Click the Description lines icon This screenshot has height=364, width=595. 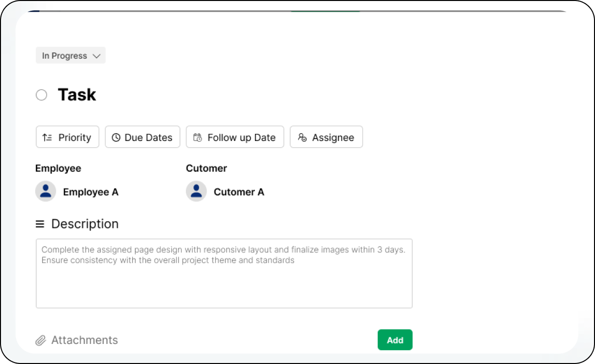coord(40,224)
